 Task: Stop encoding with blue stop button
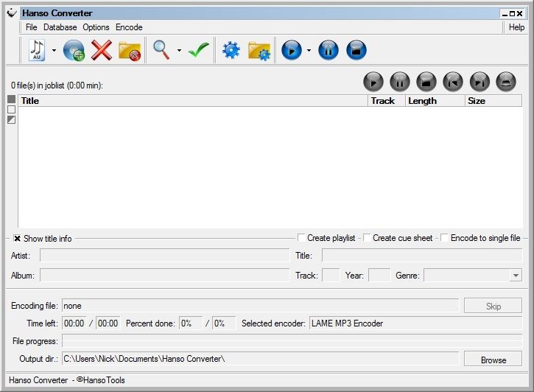pyautogui.click(x=356, y=50)
